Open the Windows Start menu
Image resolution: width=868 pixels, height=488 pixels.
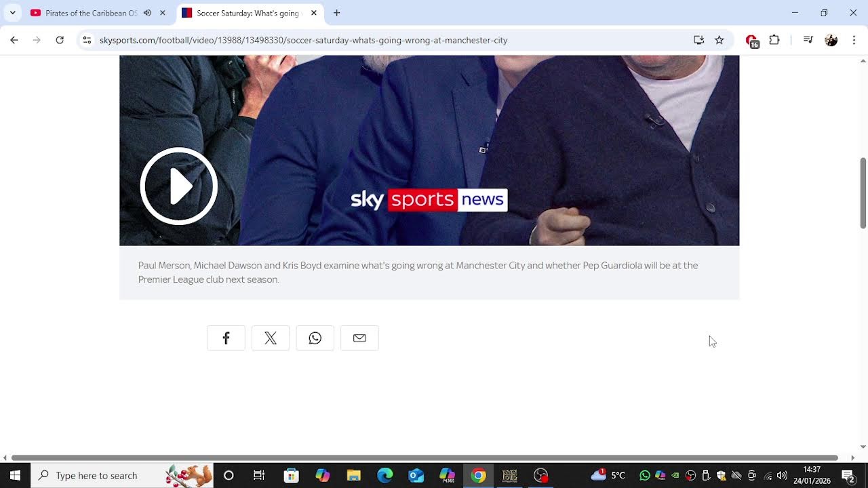(x=15, y=475)
